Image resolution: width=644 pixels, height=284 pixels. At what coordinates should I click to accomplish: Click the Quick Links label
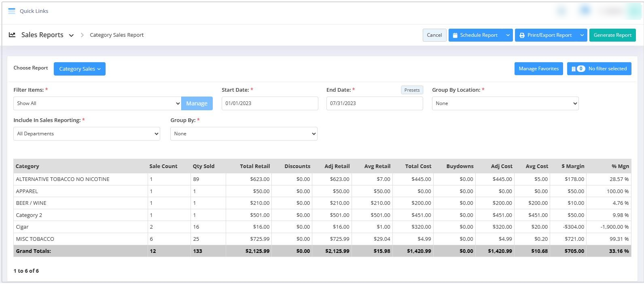34,11
